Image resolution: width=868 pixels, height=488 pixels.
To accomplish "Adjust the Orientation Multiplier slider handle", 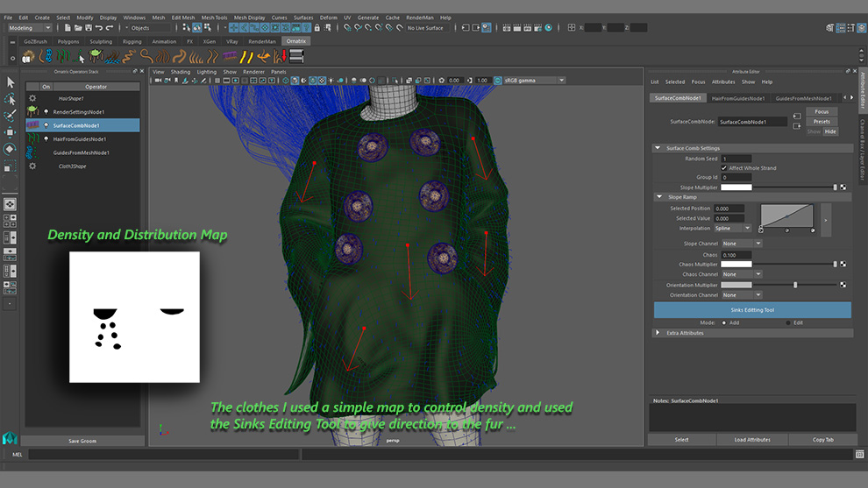I will (x=795, y=285).
